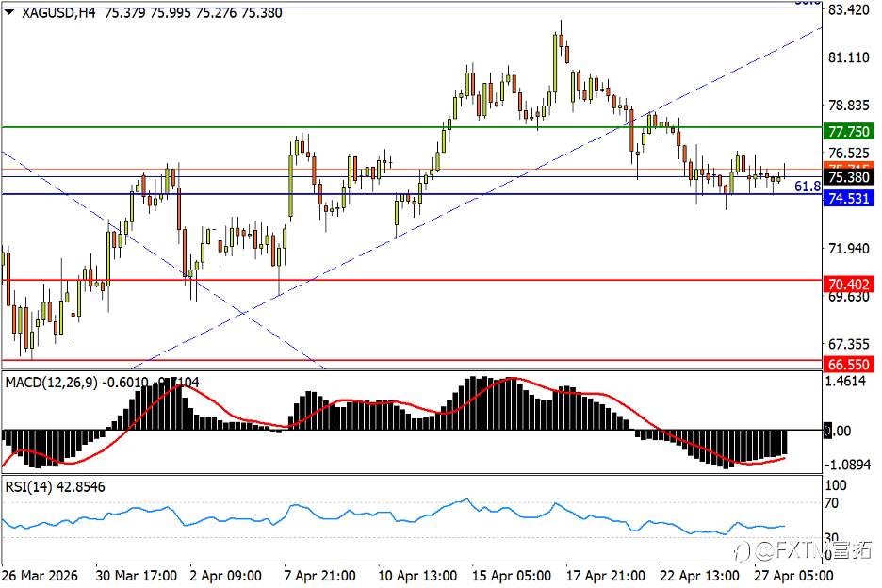Click the 77.750 green price label
The height and width of the screenshot is (588, 882).
[849, 132]
